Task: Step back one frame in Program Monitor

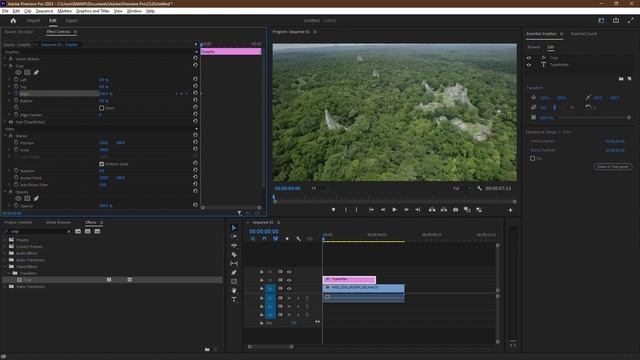Action: pos(383,210)
